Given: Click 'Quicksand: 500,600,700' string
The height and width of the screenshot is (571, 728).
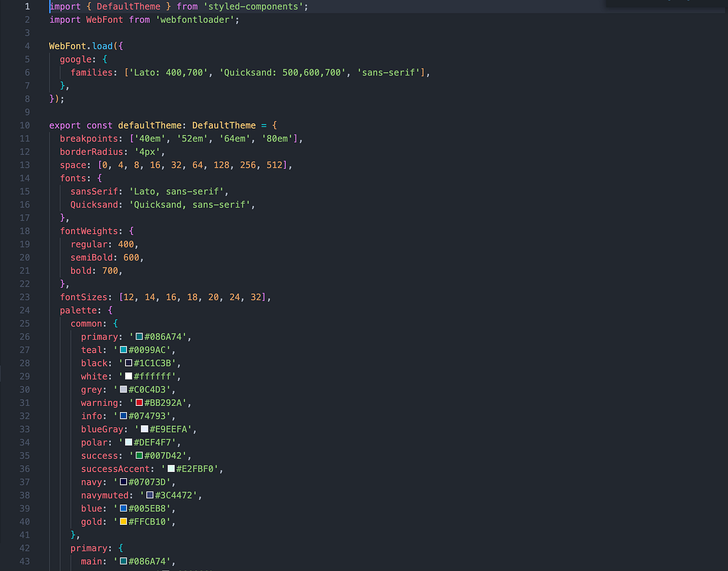Looking at the screenshot, I should (x=283, y=73).
